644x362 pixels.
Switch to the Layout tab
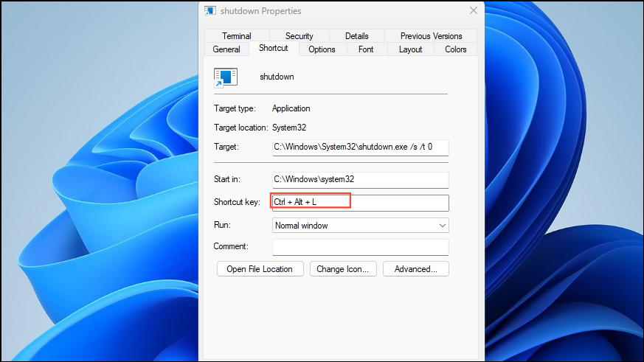click(x=410, y=49)
